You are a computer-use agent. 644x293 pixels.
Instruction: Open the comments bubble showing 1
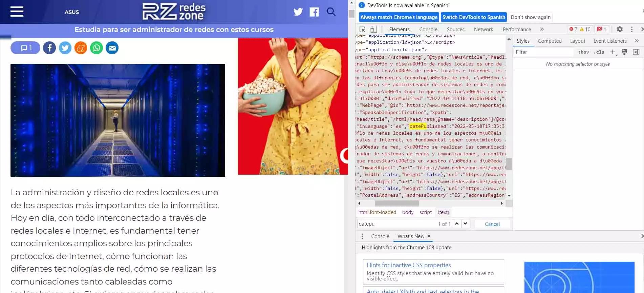pyautogui.click(x=25, y=48)
